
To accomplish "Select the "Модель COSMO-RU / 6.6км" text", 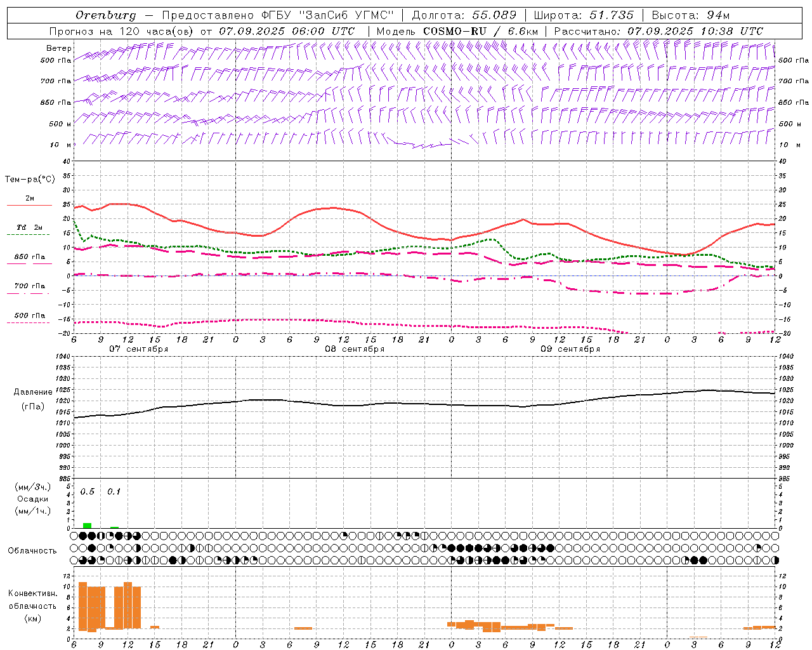I will tap(457, 31).
